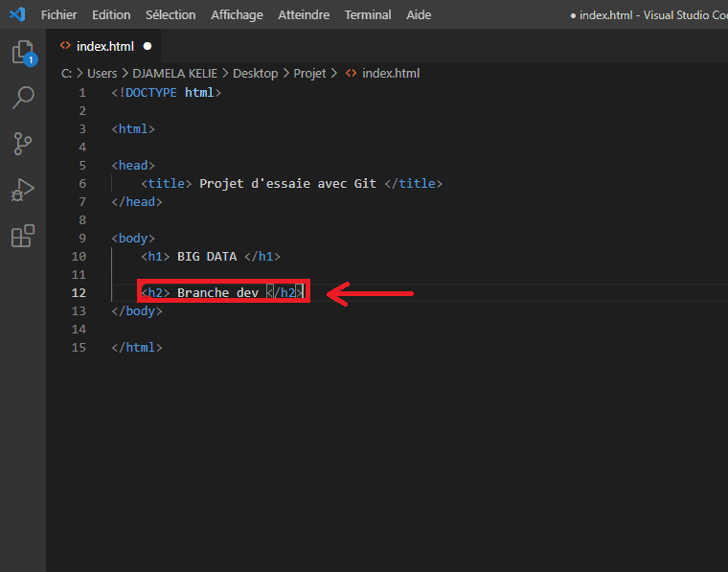Screen dimensions: 728x572
Task: Open the Source Control view
Action: tap(23, 144)
